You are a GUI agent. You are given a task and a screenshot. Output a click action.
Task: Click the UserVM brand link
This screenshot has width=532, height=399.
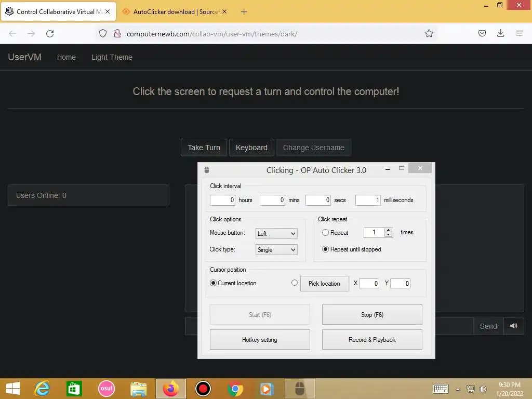(x=25, y=57)
